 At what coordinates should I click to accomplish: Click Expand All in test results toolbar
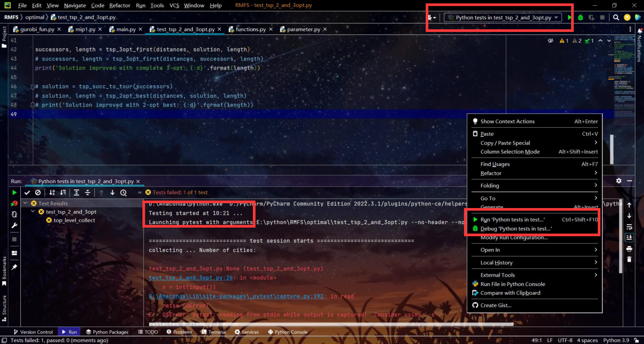click(x=76, y=193)
